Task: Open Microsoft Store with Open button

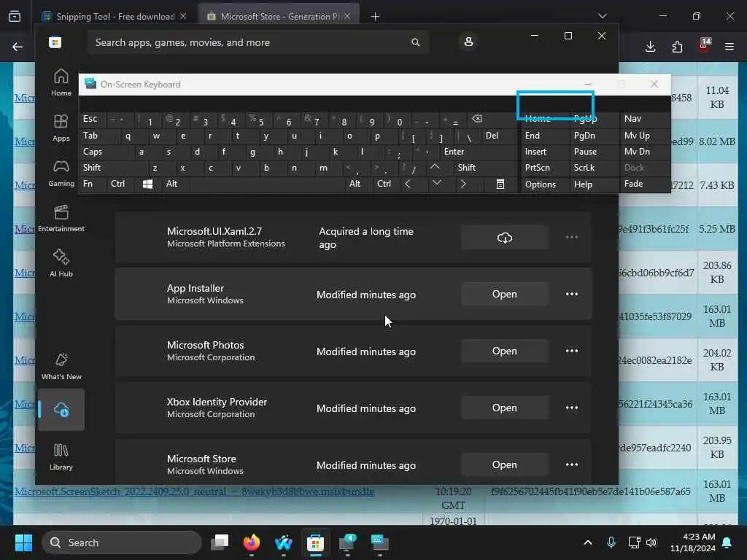Action: (x=505, y=464)
